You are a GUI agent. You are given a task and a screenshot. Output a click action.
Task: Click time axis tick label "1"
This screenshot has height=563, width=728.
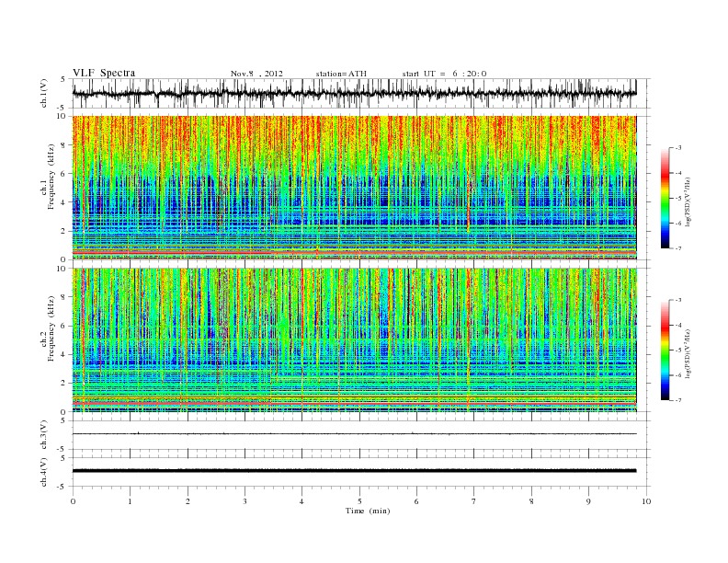[130, 501]
